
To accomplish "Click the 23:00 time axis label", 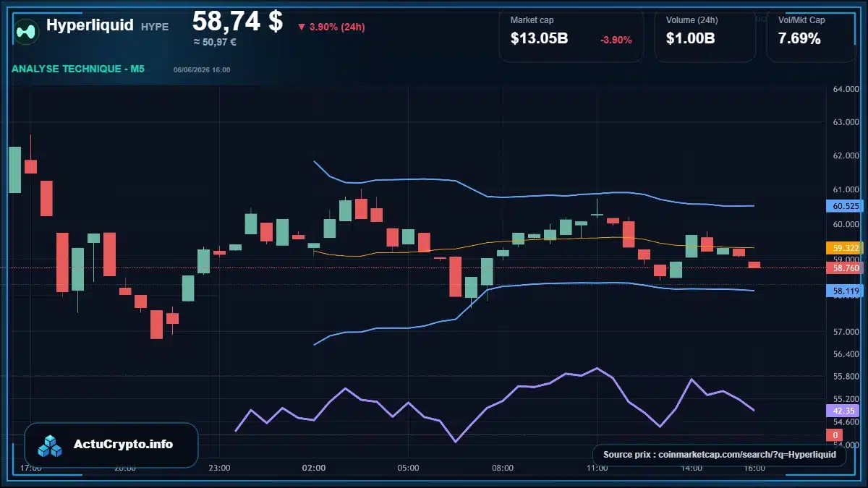I will tap(219, 468).
